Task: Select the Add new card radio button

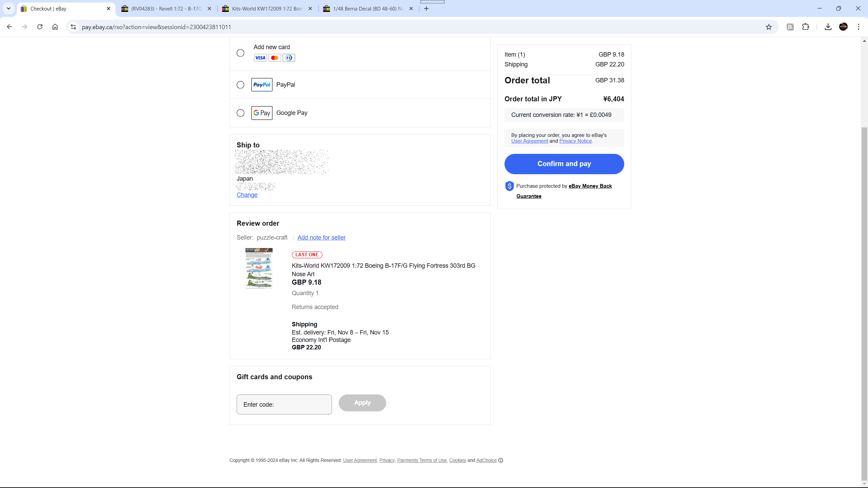Action: [240, 53]
